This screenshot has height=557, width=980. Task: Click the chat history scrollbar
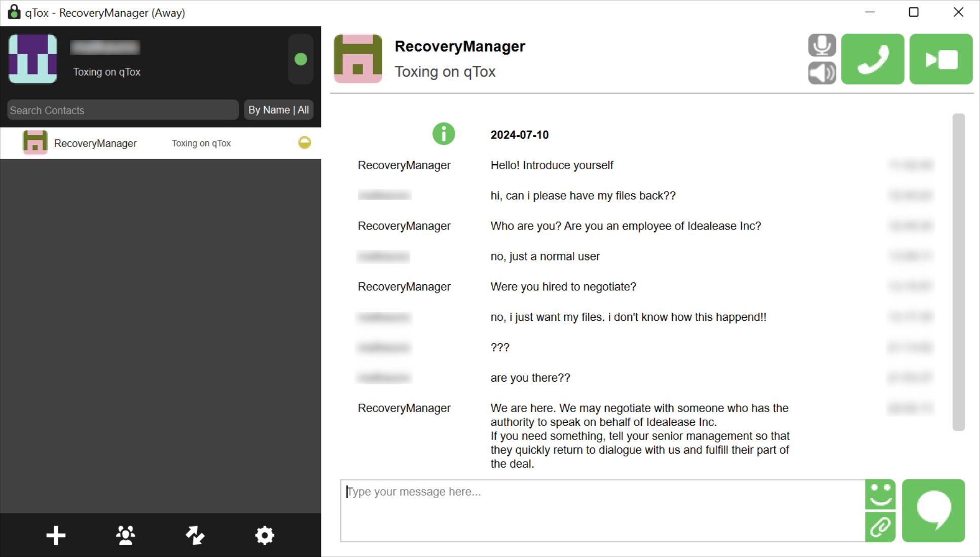pyautogui.click(x=958, y=272)
